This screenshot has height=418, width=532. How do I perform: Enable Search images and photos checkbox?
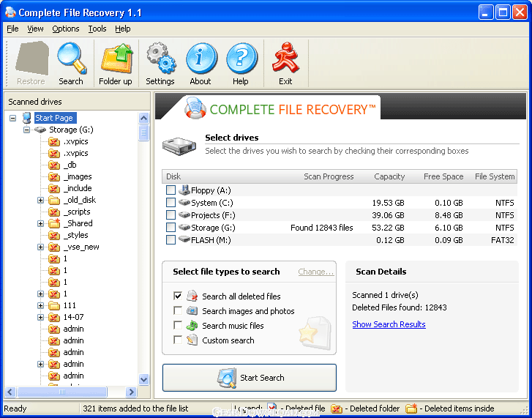[178, 310]
